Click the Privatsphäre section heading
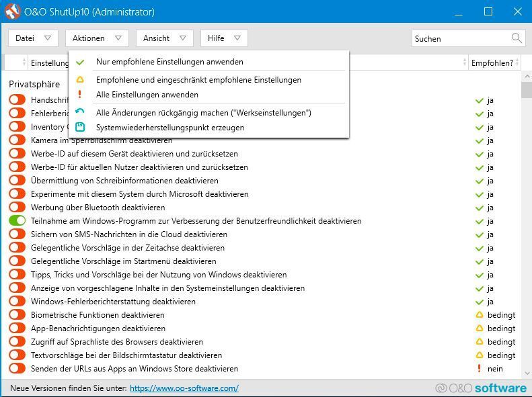532x397 pixels. (34, 84)
